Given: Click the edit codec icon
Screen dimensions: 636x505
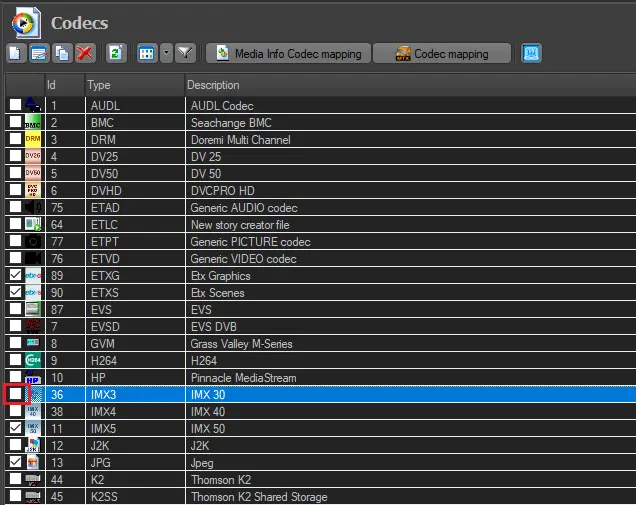Looking at the screenshot, I should point(39,53).
